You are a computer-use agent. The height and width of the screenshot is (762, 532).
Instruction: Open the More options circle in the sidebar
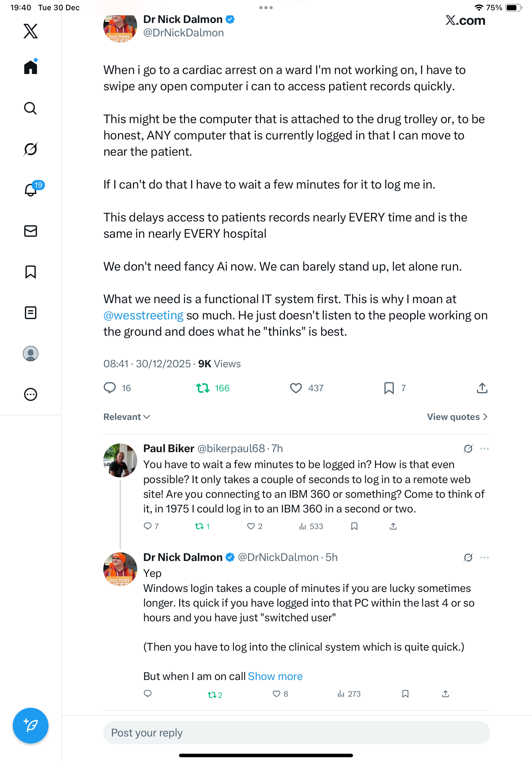pos(31,395)
